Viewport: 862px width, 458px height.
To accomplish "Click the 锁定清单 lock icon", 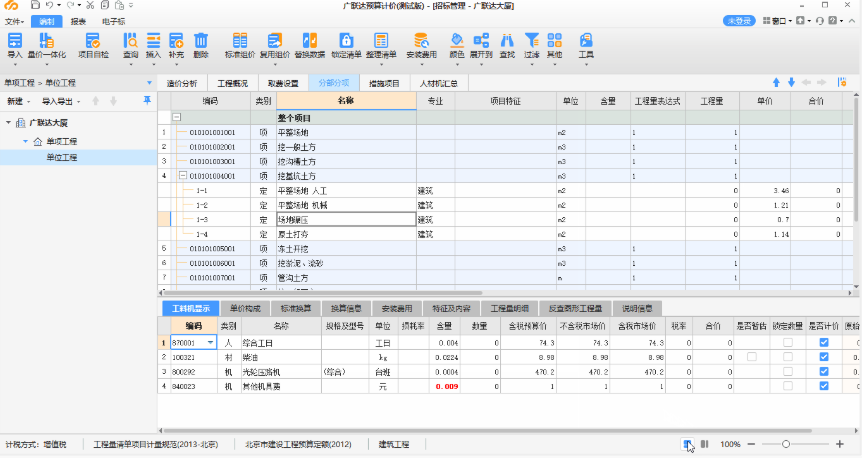I will click(x=346, y=44).
